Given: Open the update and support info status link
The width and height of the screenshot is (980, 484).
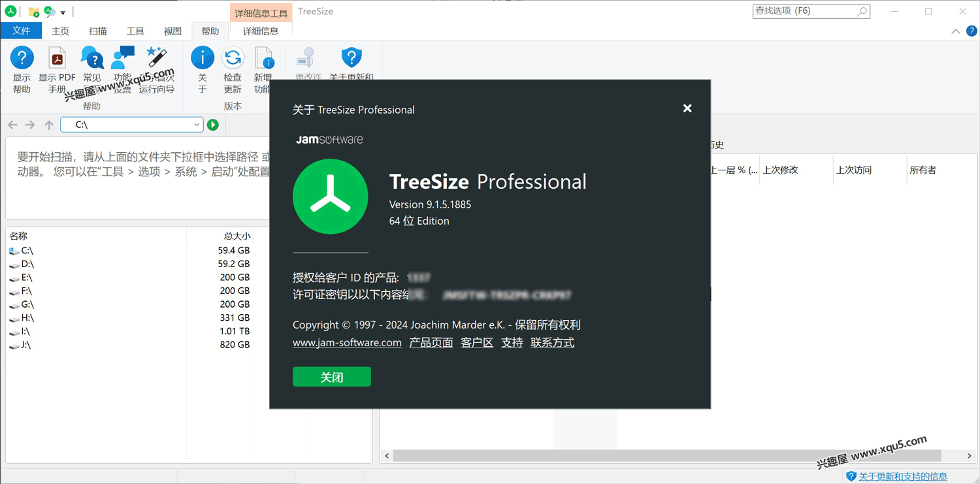Looking at the screenshot, I should click(x=903, y=477).
